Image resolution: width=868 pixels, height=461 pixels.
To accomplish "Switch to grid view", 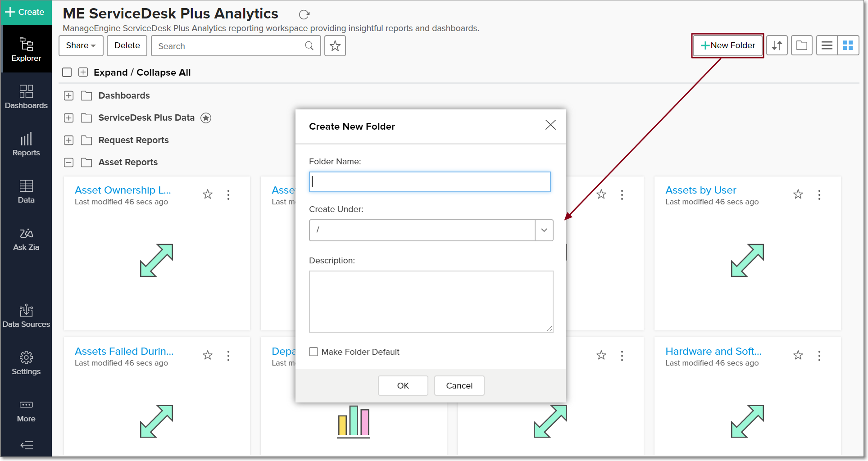I will pos(848,45).
